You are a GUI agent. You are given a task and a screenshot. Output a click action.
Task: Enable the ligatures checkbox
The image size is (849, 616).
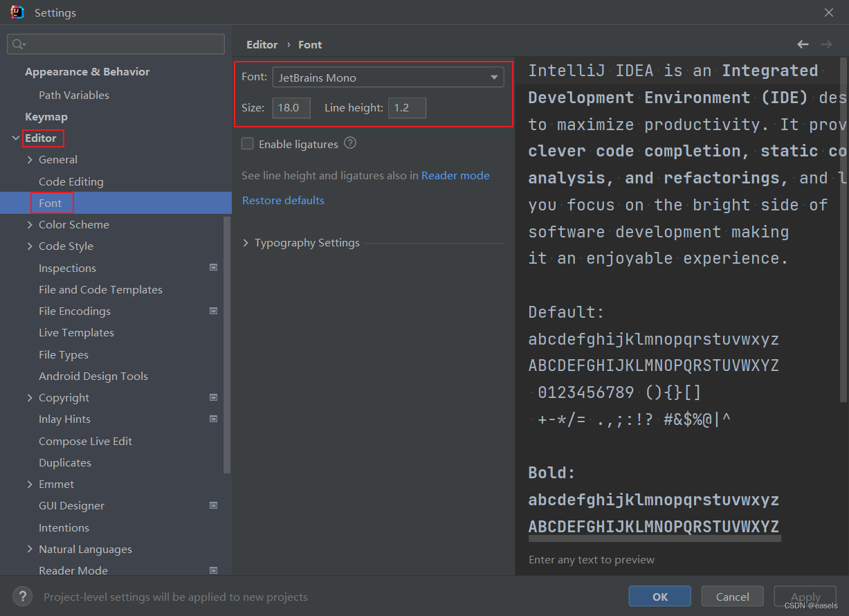[x=248, y=144]
